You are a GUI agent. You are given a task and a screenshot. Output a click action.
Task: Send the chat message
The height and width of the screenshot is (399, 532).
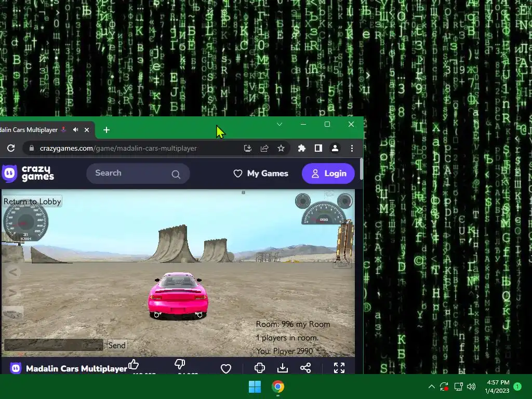[x=117, y=345]
